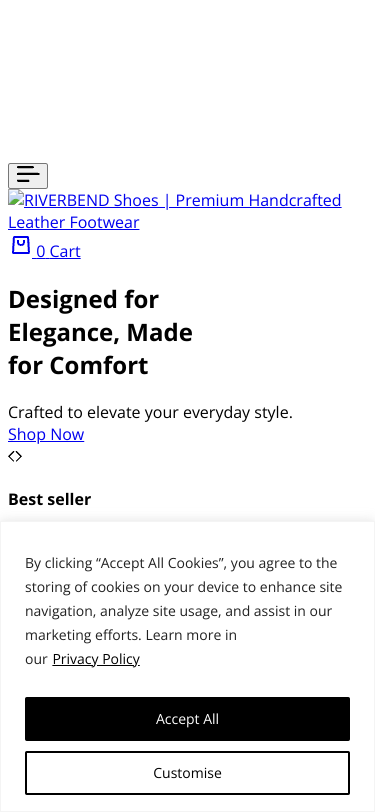
Task: Click the Best seller section heading
Action: 50,499
